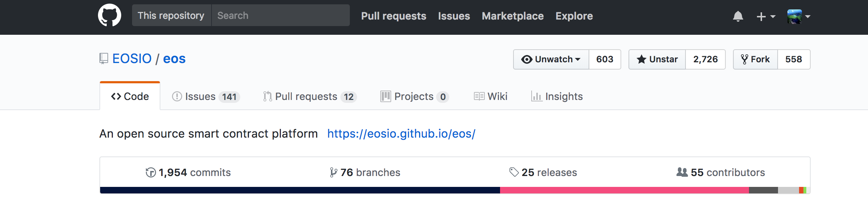Open the eosio.github.io/eos link
Image resolution: width=868 pixels, height=205 pixels.
pyautogui.click(x=401, y=134)
